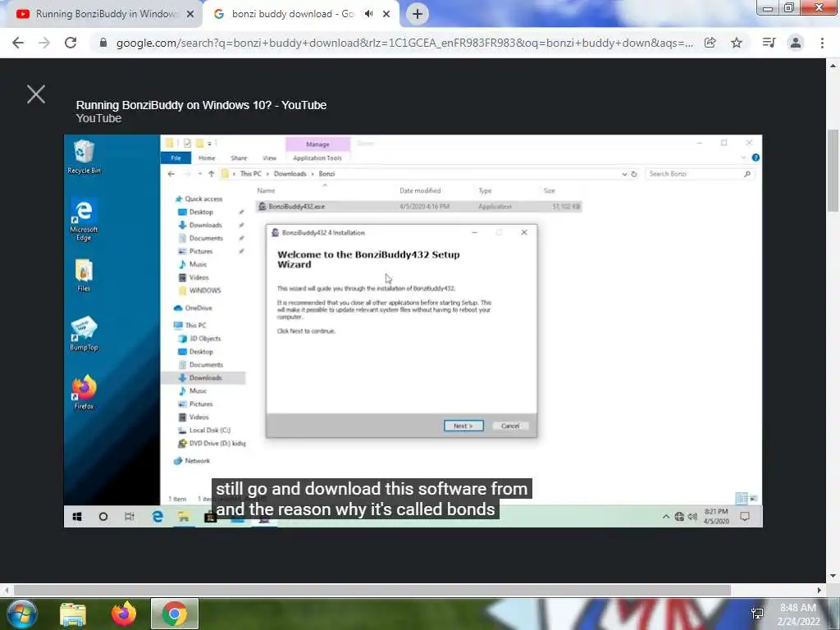Go back to the previous page
840x630 pixels.
pos(18,43)
